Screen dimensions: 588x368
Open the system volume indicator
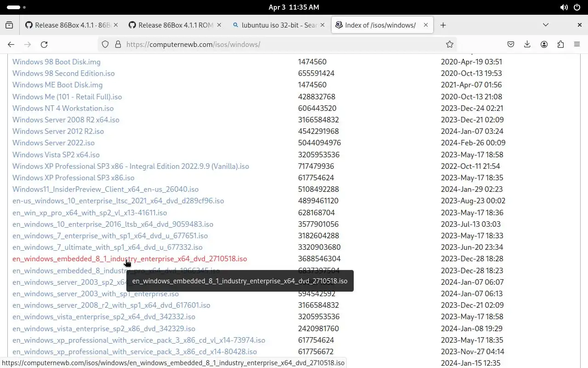564,7
